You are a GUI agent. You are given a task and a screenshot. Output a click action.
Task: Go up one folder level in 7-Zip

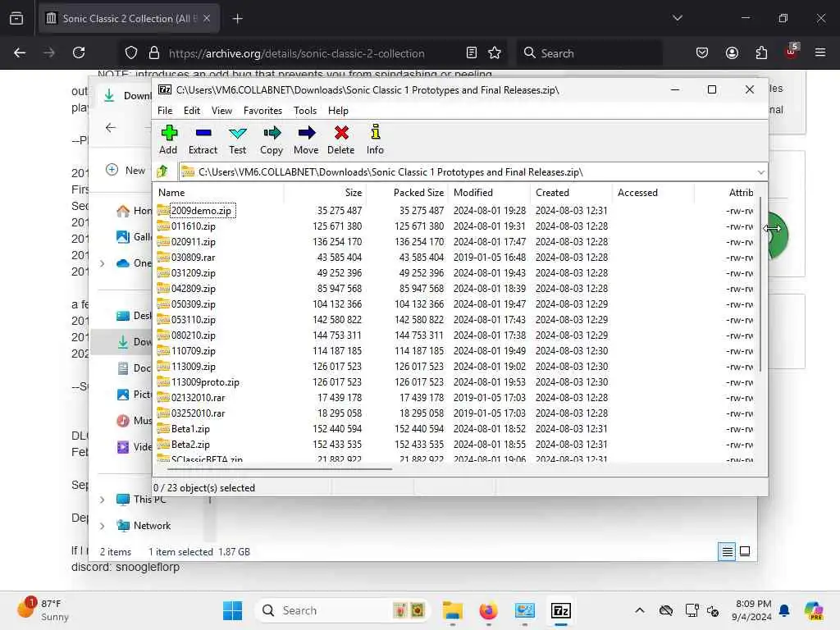(x=163, y=172)
